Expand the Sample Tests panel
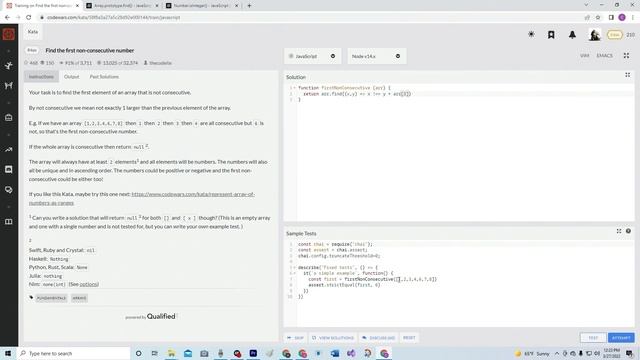This screenshot has width=640, height=360. pos(619,231)
